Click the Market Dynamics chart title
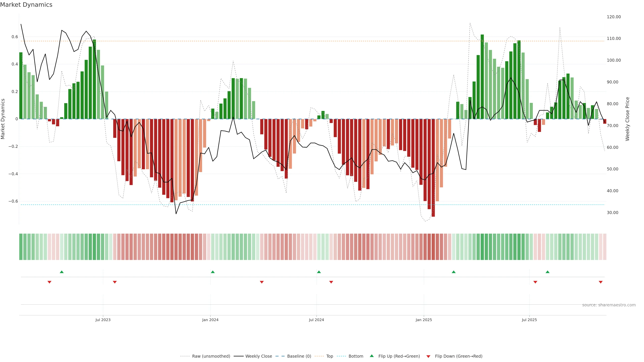The width and height of the screenshot is (644, 362). tap(26, 5)
